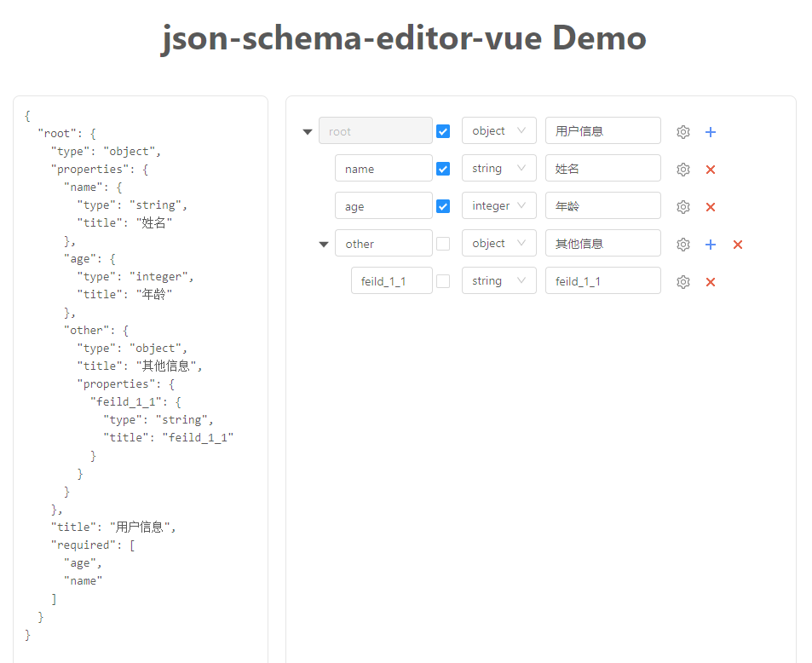Open settings gear for the name field
This screenshot has width=812, height=663.
[682, 170]
